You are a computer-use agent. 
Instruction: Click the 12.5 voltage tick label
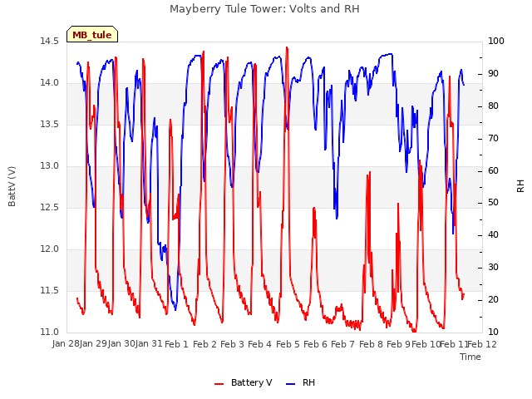[50, 207]
